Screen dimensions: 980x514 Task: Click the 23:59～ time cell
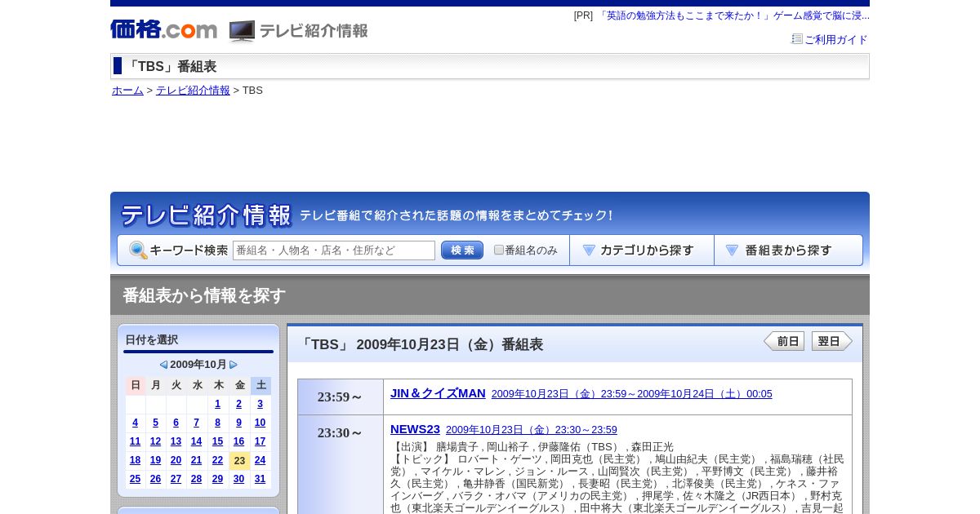(x=341, y=397)
